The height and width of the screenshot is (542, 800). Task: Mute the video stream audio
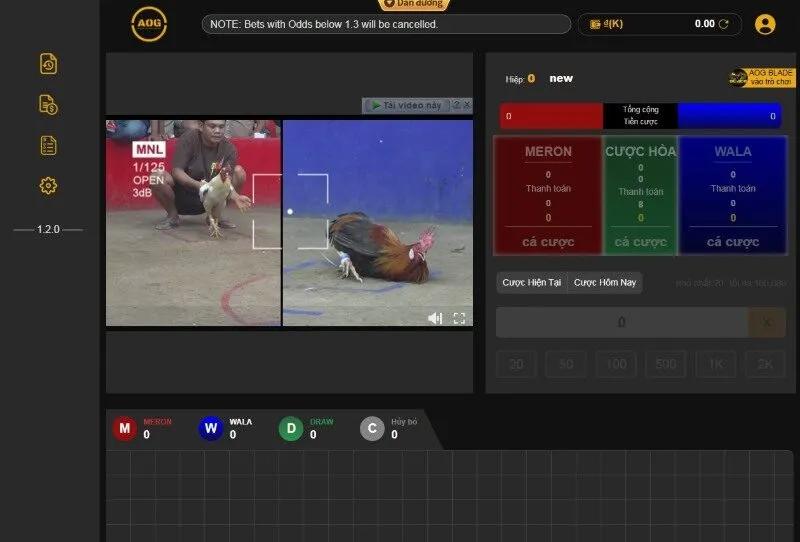click(435, 318)
